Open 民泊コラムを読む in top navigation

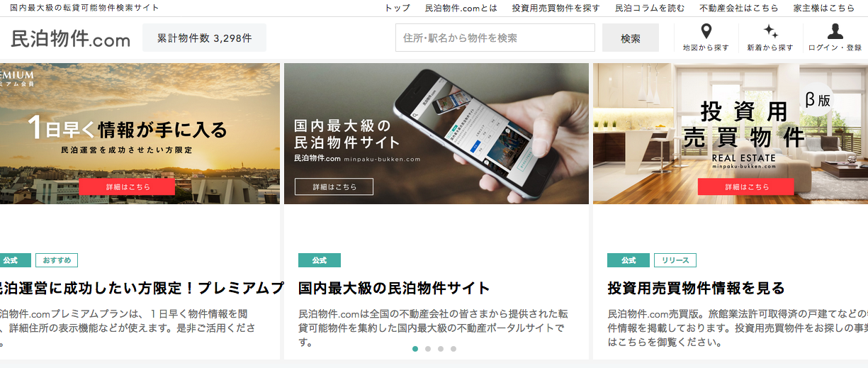[x=650, y=8]
